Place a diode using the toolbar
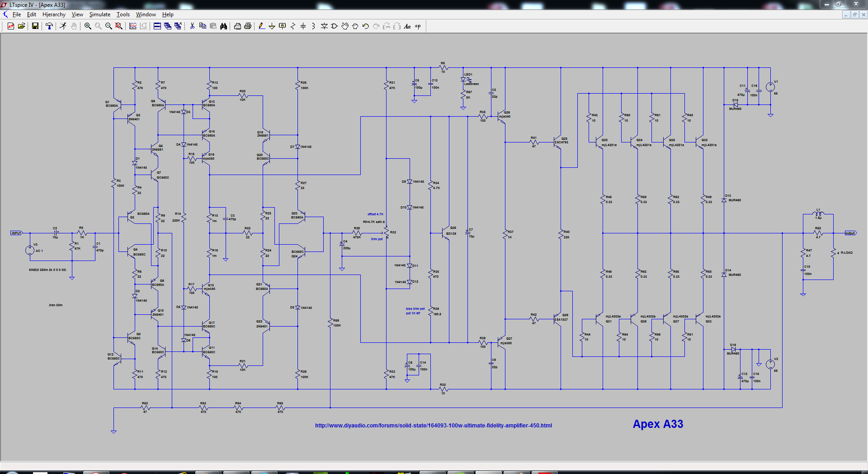 tap(324, 26)
